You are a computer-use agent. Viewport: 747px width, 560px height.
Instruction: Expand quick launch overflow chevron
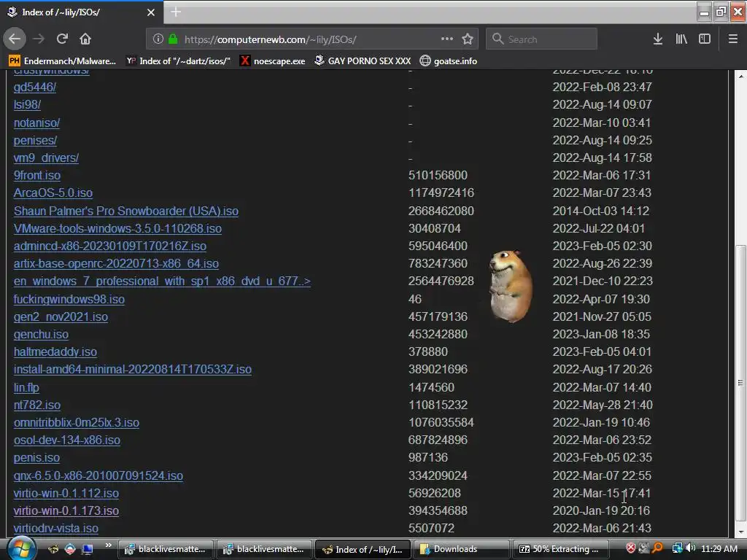pos(109,545)
